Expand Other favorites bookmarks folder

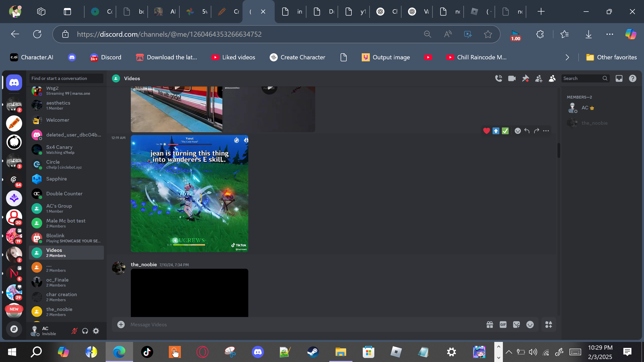(611, 57)
